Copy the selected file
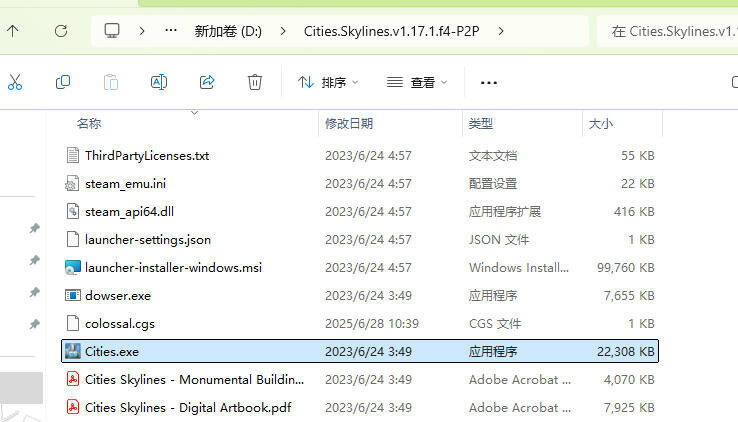The width and height of the screenshot is (738, 422). pos(63,82)
